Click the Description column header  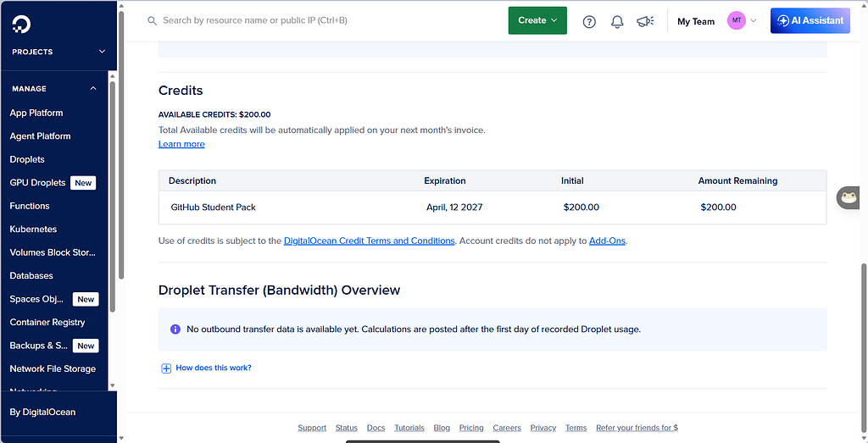(x=192, y=181)
